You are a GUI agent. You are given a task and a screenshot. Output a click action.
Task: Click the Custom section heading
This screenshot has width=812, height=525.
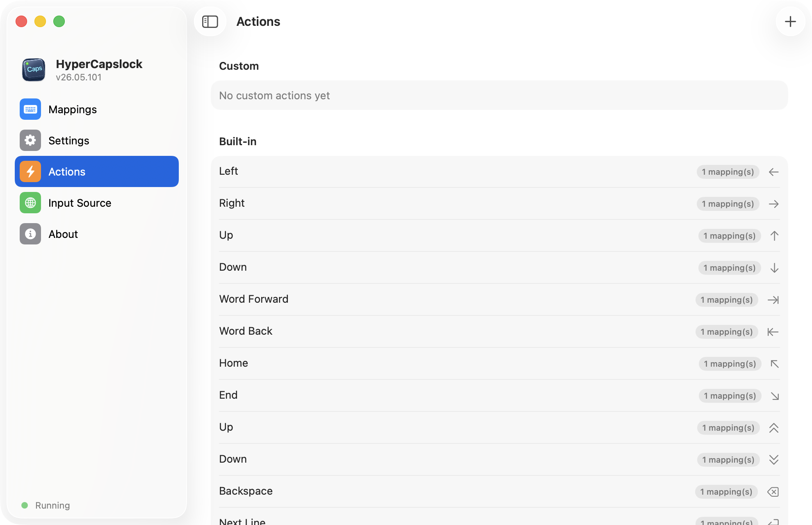[239, 66]
